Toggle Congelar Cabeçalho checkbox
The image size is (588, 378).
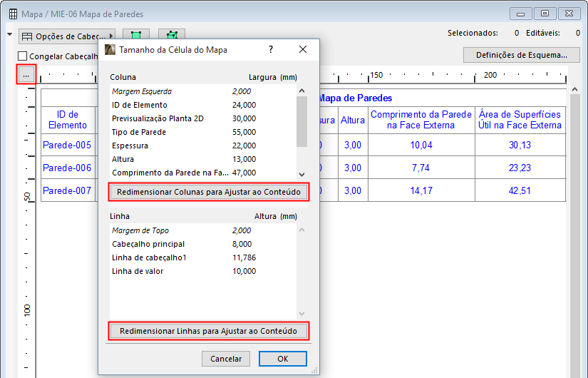coord(23,56)
